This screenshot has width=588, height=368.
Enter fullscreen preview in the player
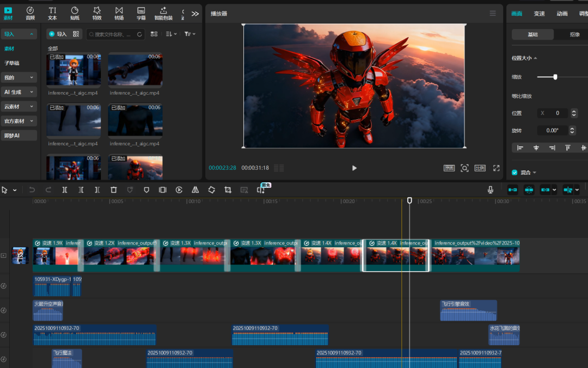[496, 168]
